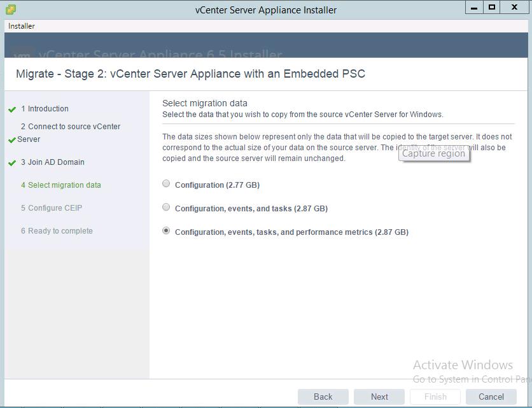This screenshot has width=532, height=408.
Task: Click the green checkmark beside Introduction
Action: coord(12,109)
